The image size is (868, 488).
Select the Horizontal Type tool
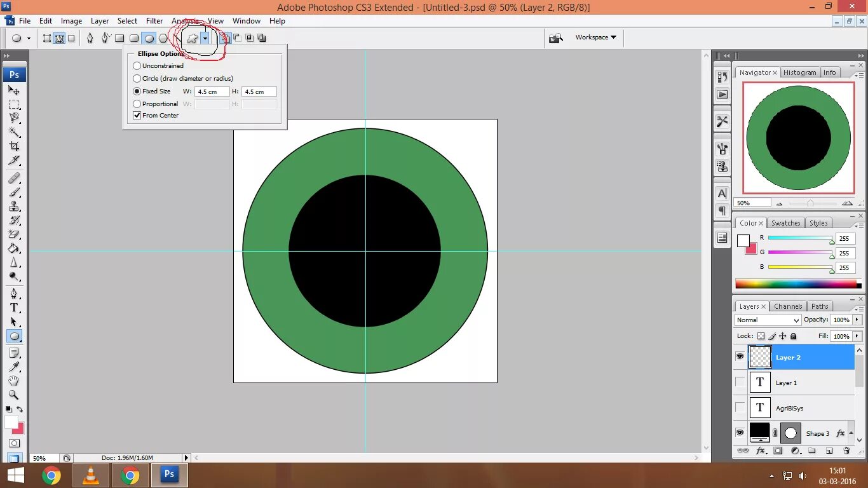[14, 308]
